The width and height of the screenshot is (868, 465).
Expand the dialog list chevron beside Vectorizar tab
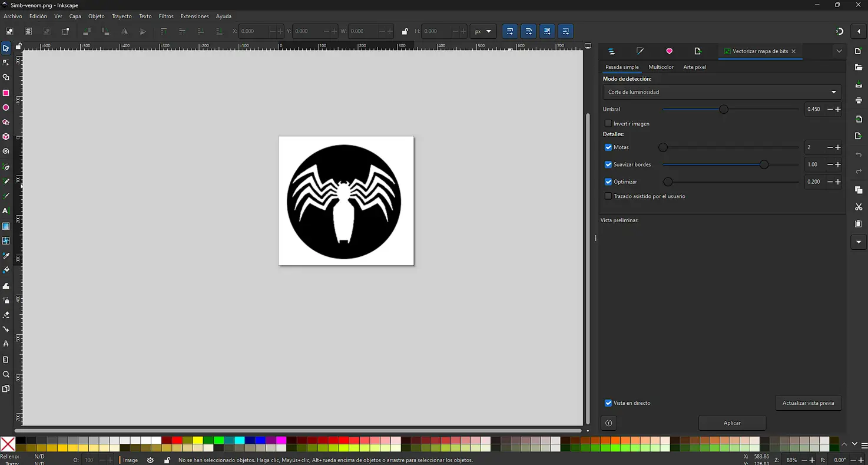839,51
